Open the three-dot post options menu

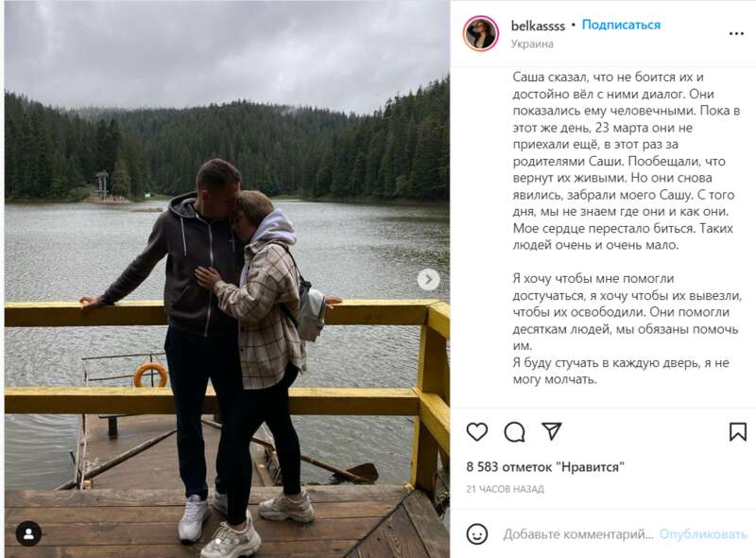point(736,33)
